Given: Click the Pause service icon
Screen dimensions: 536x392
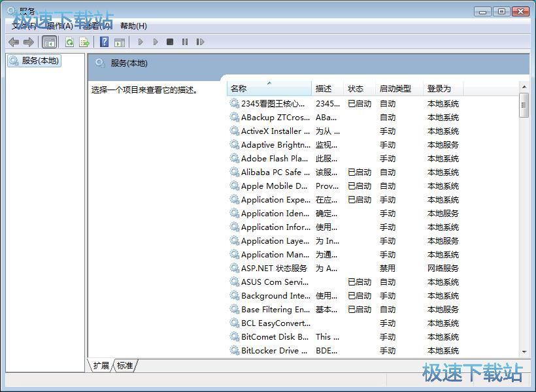Looking at the screenshot, I should (185, 42).
